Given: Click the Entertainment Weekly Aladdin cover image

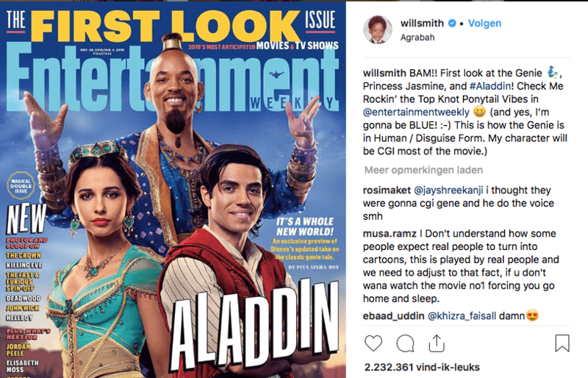Looking at the screenshot, I should 173,190.
